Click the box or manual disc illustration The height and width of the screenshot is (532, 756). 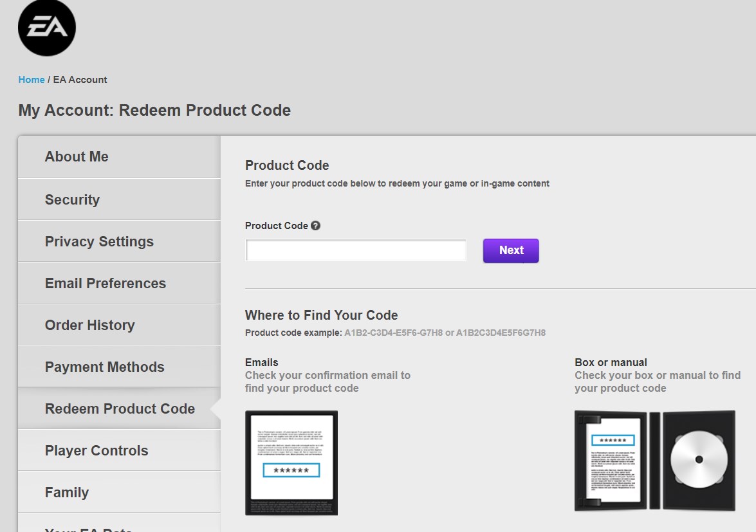coord(655,461)
